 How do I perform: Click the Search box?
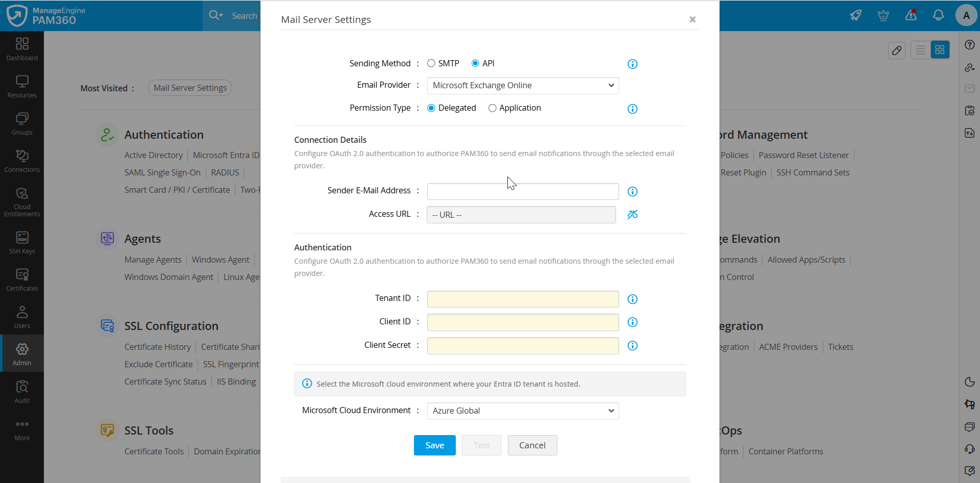coord(244,16)
